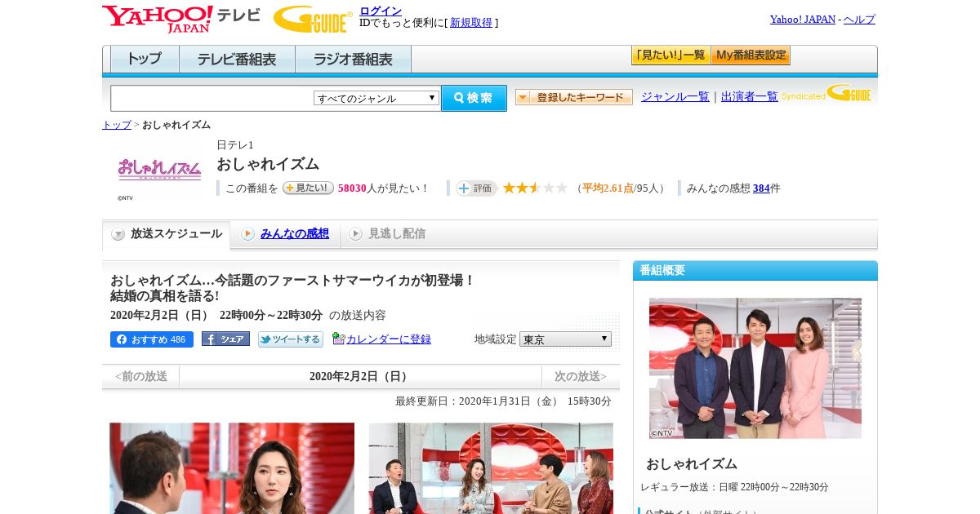Click the 番組概要 panel header

click(x=755, y=271)
